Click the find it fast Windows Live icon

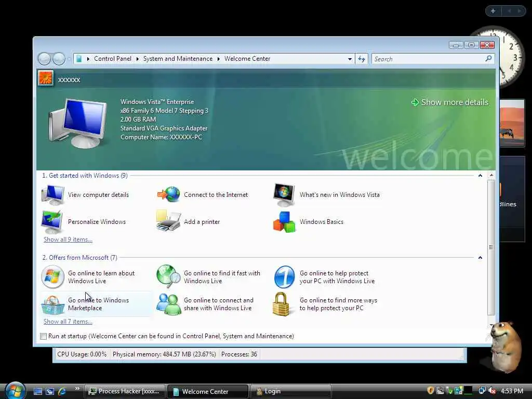(x=168, y=276)
